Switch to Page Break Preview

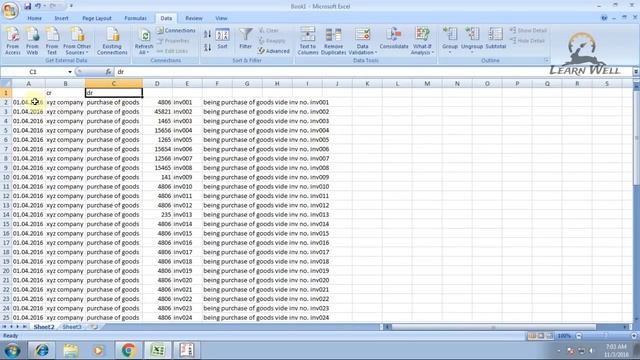549,336
